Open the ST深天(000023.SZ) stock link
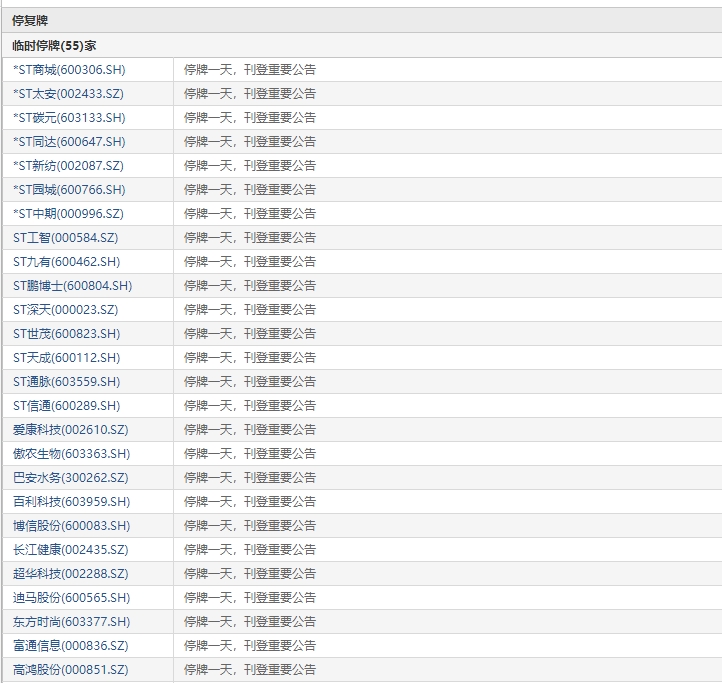722x683 pixels. [65, 310]
